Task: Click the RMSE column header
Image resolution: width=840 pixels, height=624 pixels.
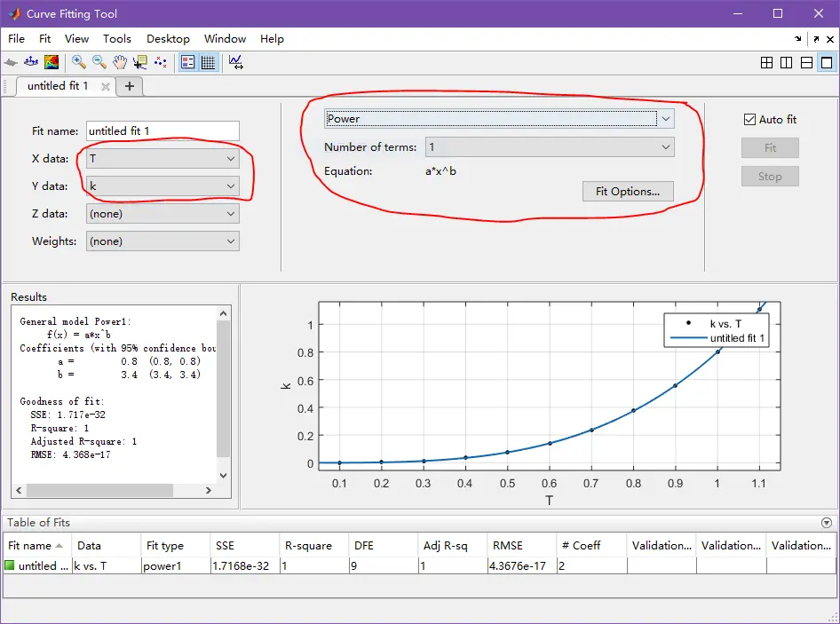Action: (x=522, y=545)
